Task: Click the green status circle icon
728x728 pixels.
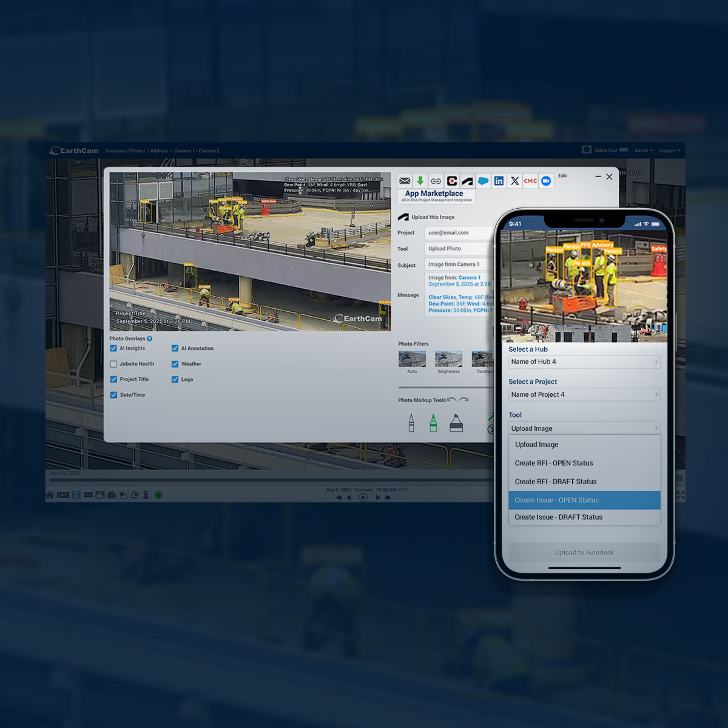Action: (158, 495)
